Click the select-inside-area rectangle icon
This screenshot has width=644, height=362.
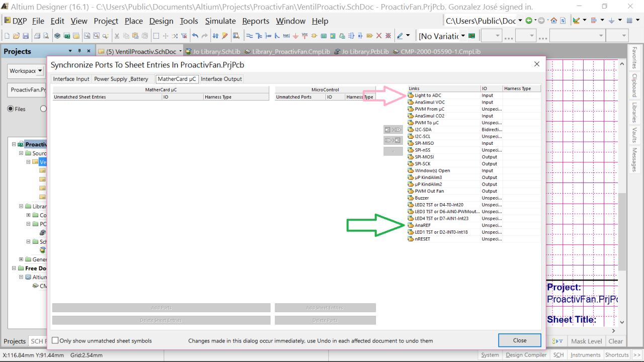[x=156, y=36]
